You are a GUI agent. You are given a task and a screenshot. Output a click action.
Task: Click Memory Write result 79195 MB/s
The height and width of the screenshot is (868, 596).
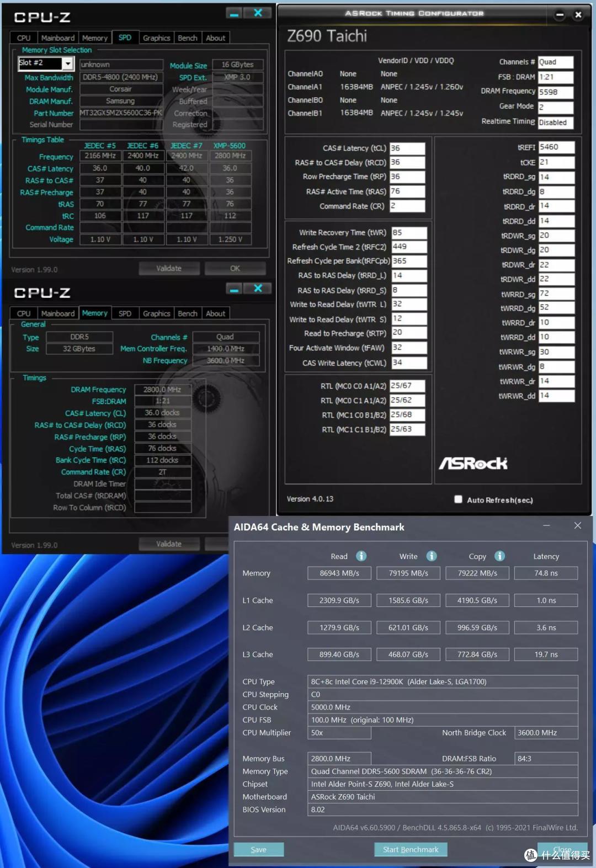tap(408, 573)
